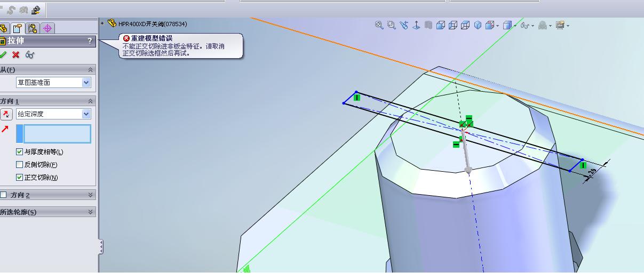The width and height of the screenshot is (644, 280).
Task: Toggle 与厚度相等 checkbox
Action: [20, 152]
